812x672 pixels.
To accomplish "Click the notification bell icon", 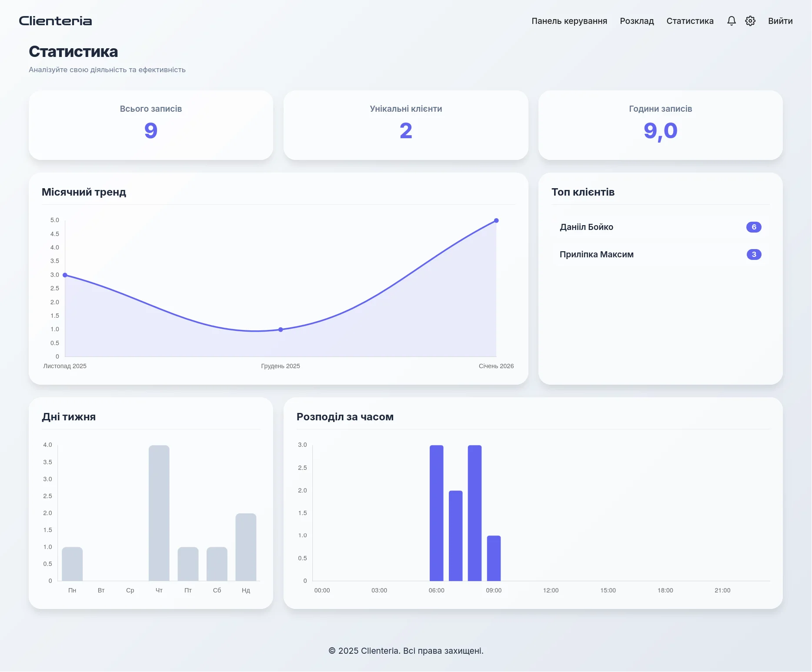I will 731,20.
